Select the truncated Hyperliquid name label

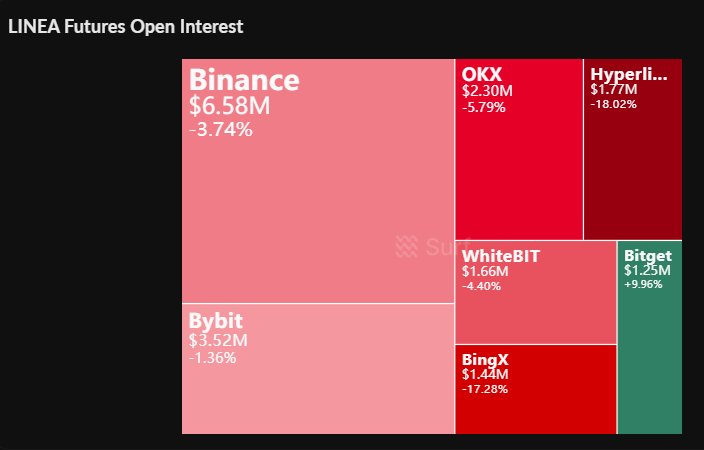point(628,74)
